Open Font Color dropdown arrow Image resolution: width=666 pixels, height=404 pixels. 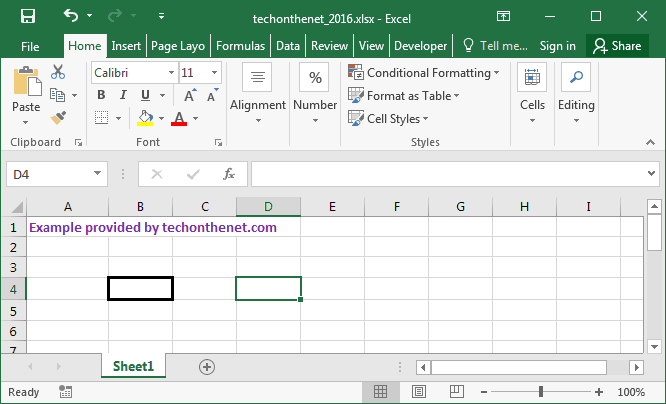(195, 118)
